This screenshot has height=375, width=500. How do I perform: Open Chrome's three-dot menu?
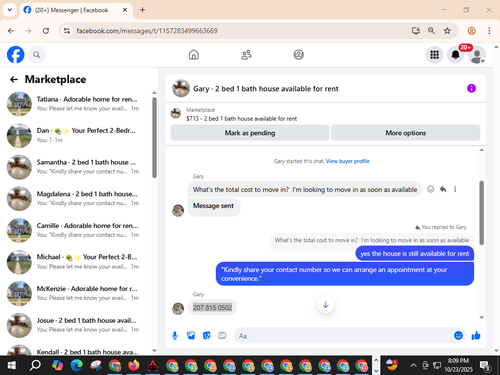tap(489, 31)
